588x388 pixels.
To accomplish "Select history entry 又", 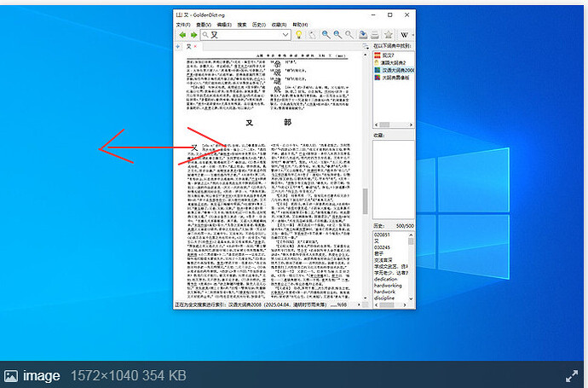I will tap(377, 241).
